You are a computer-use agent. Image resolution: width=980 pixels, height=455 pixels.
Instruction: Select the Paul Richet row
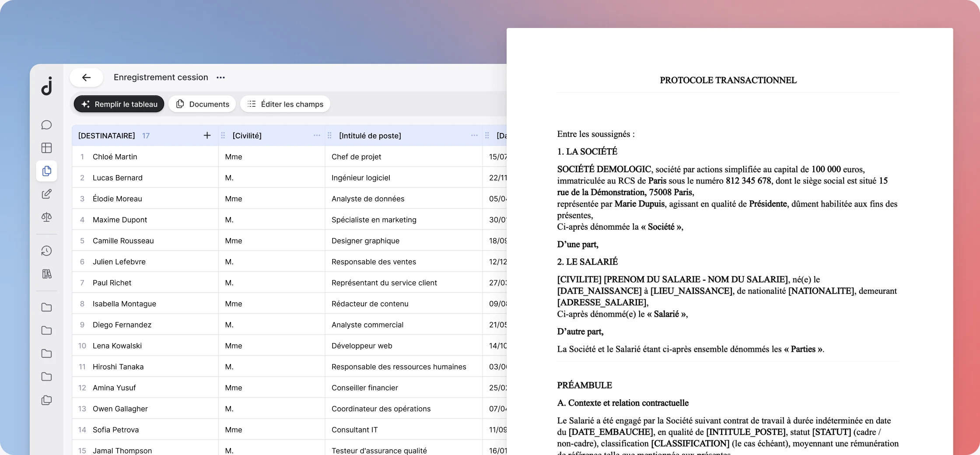[289, 283]
